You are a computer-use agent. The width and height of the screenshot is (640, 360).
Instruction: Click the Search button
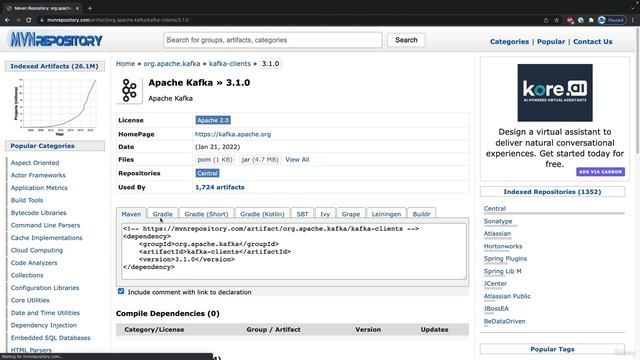406,40
